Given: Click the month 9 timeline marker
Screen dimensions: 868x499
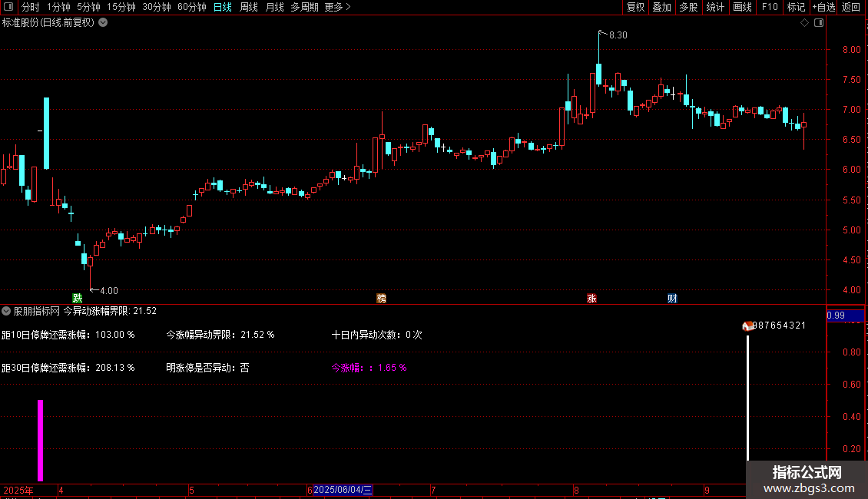Looking at the screenshot, I should [x=707, y=490].
